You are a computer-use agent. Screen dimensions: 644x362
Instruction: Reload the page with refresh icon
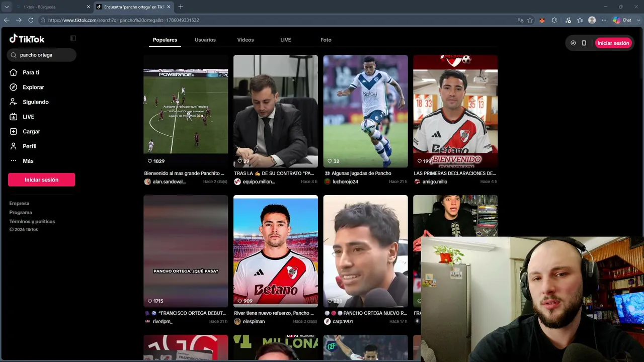(x=31, y=20)
